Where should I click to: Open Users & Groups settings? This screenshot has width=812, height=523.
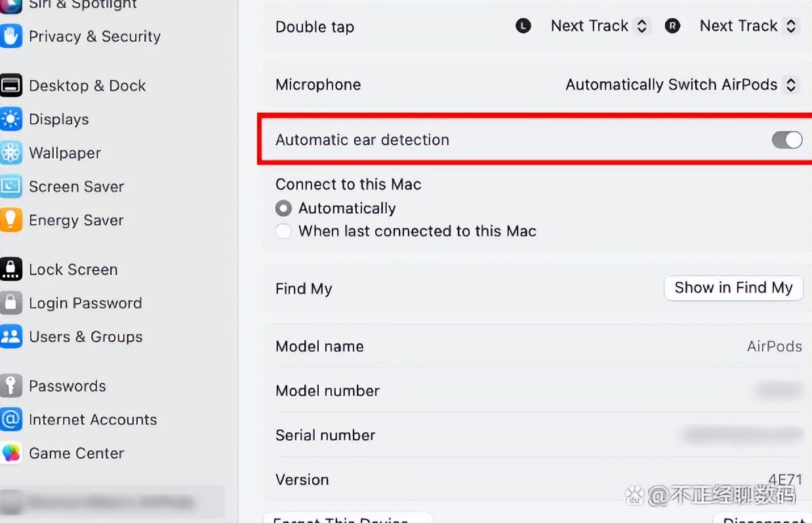(85, 337)
